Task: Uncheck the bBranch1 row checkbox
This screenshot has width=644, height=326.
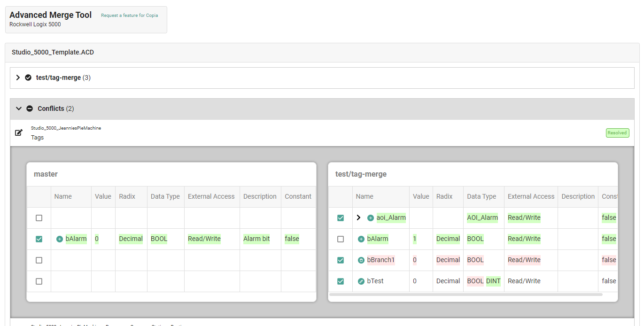Action: point(341,260)
